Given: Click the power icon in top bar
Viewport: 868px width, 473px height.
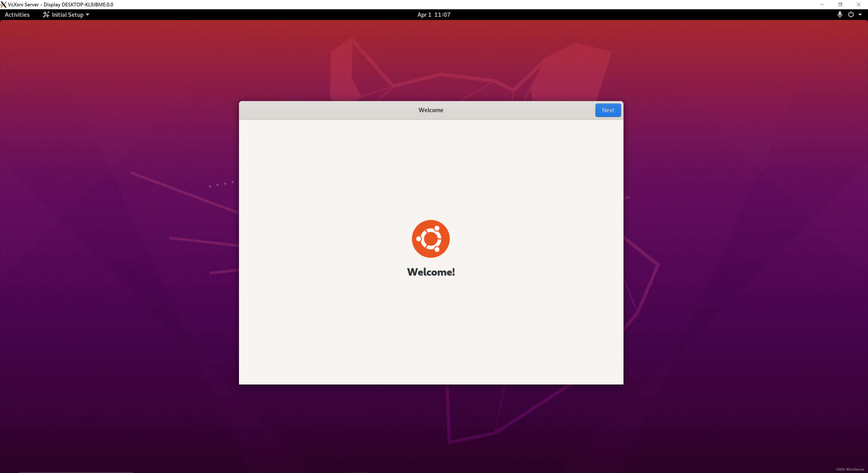Looking at the screenshot, I should [x=851, y=14].
